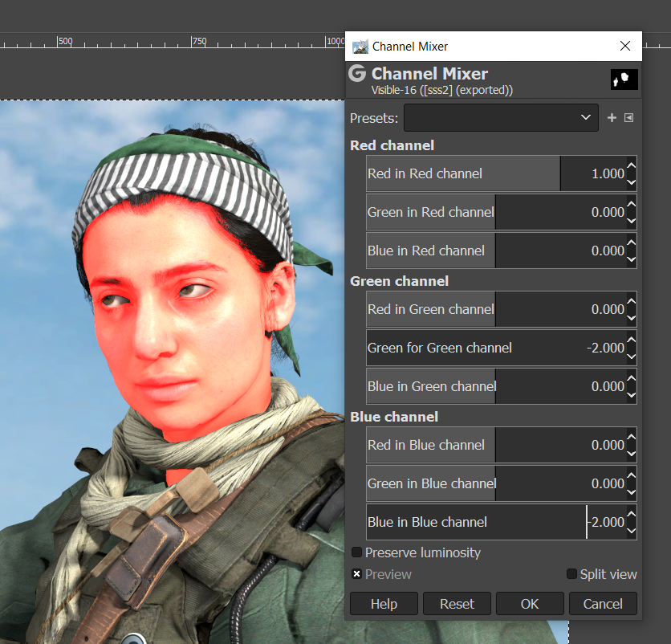Cancel the Channel Mixer dialog
Image resolution: width=671 pixels, height=644 pixels.
pyautogui.click(x=603, y=604)
